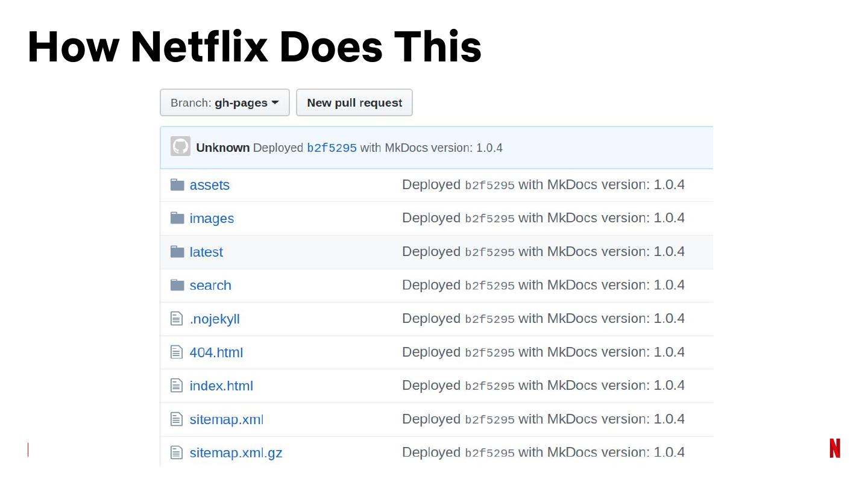This screenshot has width=868, height=488.
Task: Click the commit message in the 404.html row
Action: click(x=542, y=352)
